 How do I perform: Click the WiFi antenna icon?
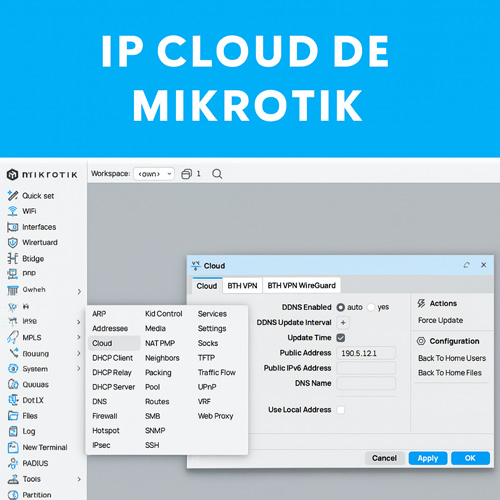coord(13,211)
